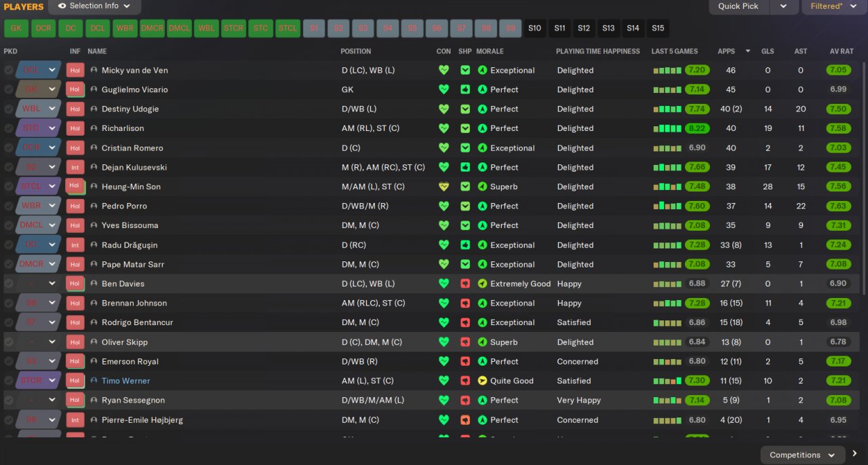Expand the arrow next to Quick Pick
The width and height of the screenshot is (868, 465).
783,6
